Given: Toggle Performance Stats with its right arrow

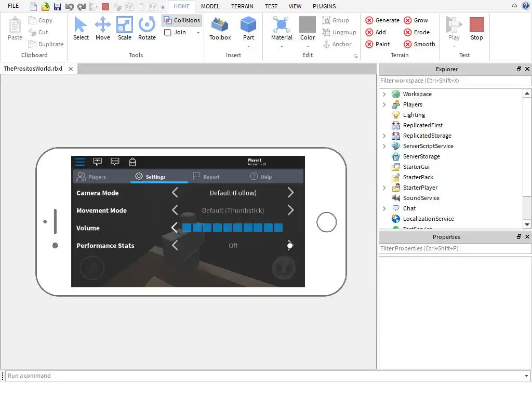Looking at the screenshot, I should (290, 245).
